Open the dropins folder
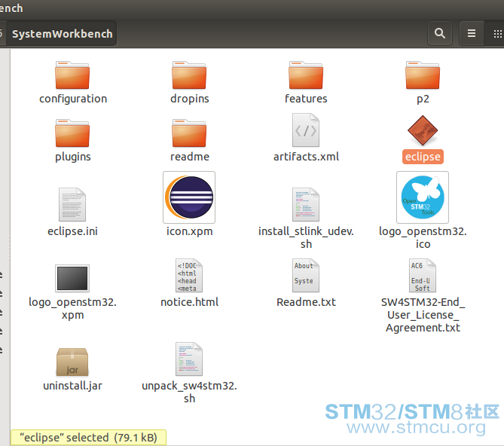This screenshot has width=504, height=446. coord(189,76)
